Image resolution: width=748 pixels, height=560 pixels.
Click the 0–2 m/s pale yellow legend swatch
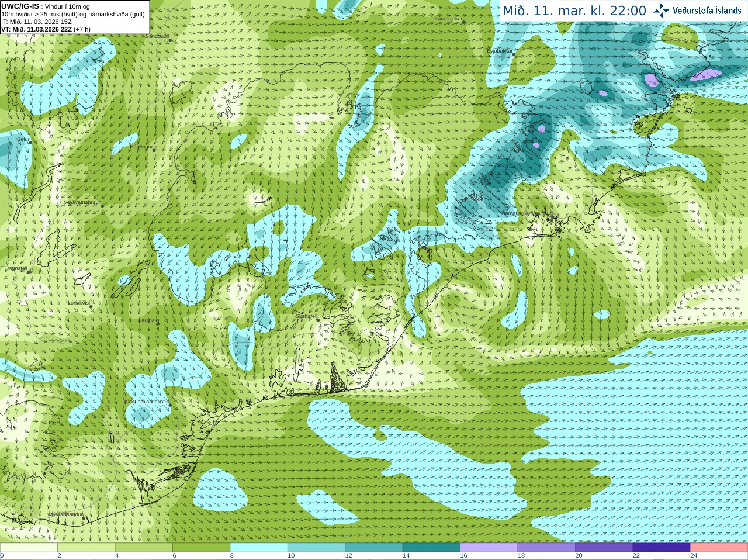point(29,548)
